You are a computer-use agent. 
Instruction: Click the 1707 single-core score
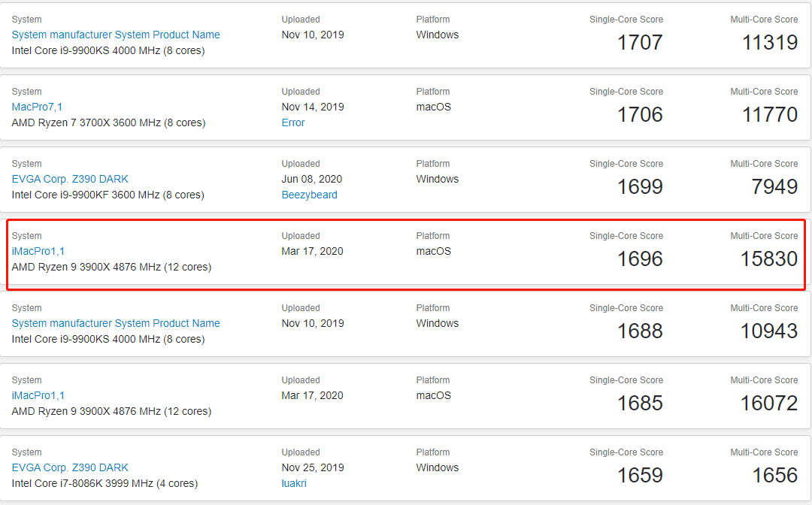point(640,42)
